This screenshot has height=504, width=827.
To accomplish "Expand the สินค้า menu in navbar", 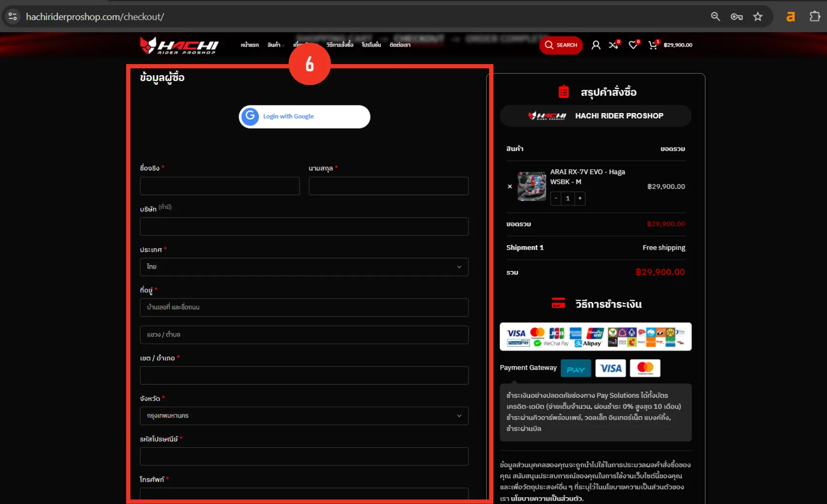I will (x=275, y=45).
